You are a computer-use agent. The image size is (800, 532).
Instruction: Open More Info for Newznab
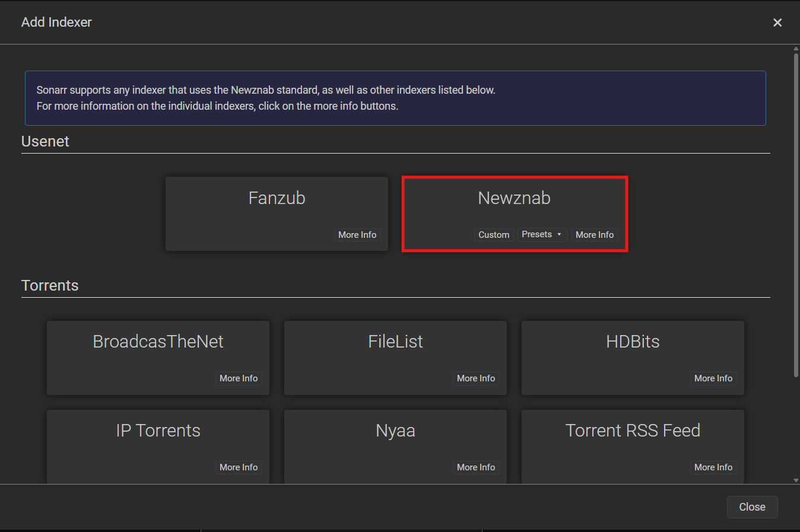tap(595, 235)
